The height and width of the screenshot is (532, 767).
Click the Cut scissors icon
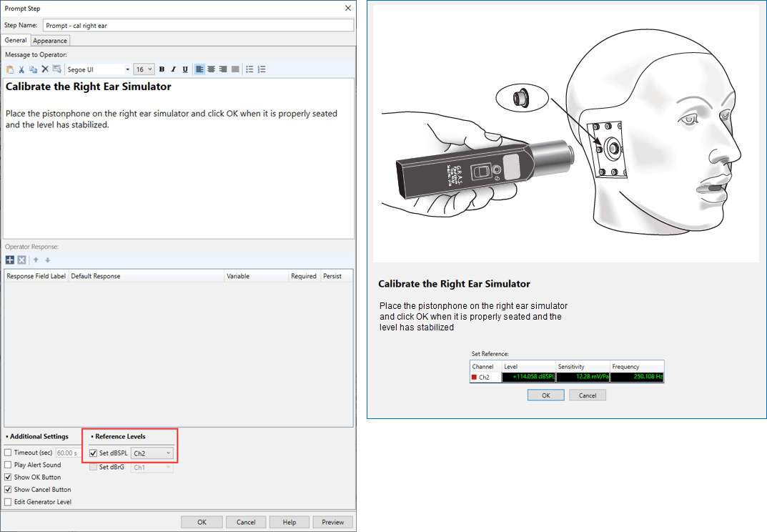[x=21, y=69]
